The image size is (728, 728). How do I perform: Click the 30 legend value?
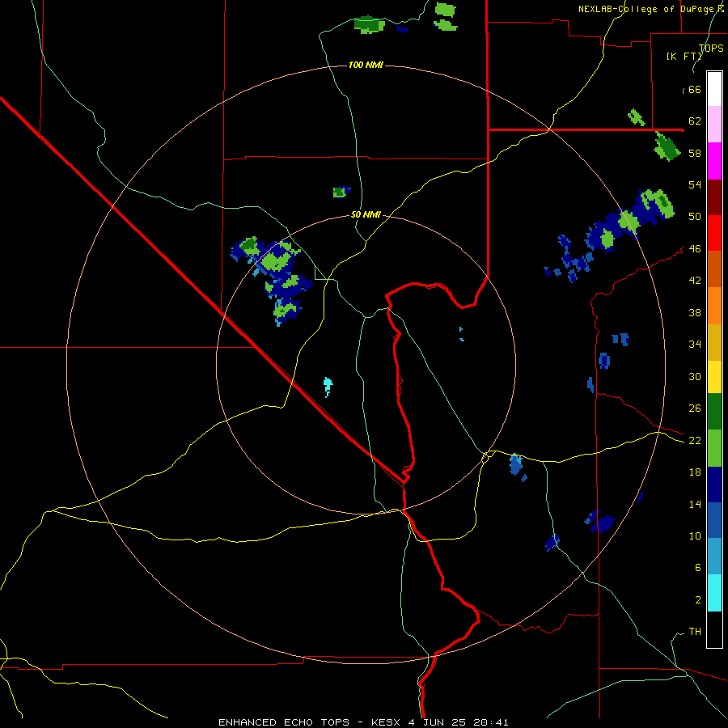tap(695, 376)
